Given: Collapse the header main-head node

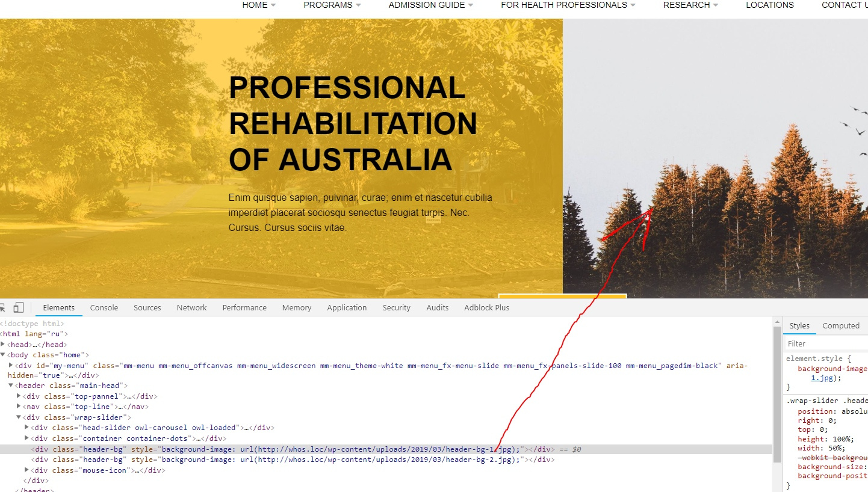Looking at the screenshot, I should click(11, 386).
